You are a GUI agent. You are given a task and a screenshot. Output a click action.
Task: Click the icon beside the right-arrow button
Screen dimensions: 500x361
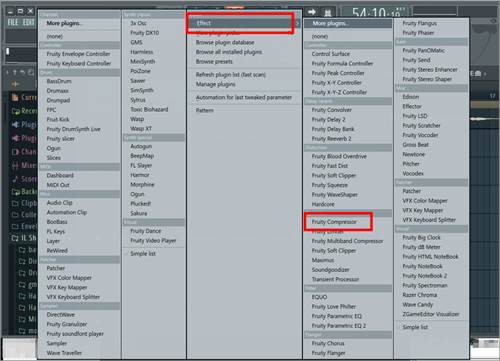coord(328,13)
